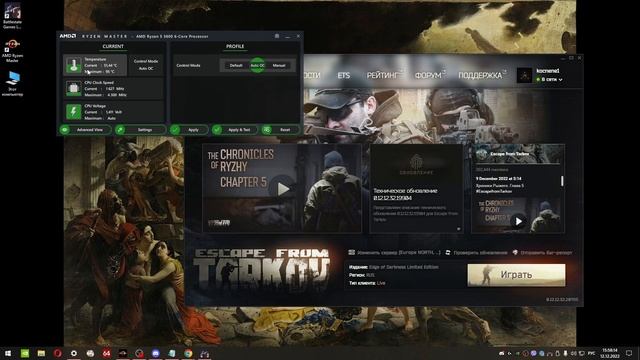
Task: Click the news feed scrollbar in the launcher
Action: pos(562,181)
